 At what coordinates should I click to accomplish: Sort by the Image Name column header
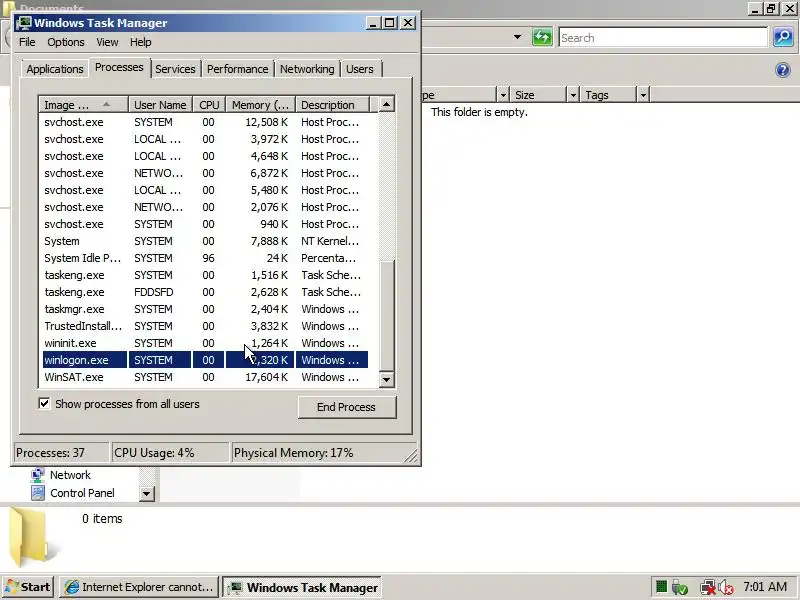pyautogui.click(x=83, y=105)
